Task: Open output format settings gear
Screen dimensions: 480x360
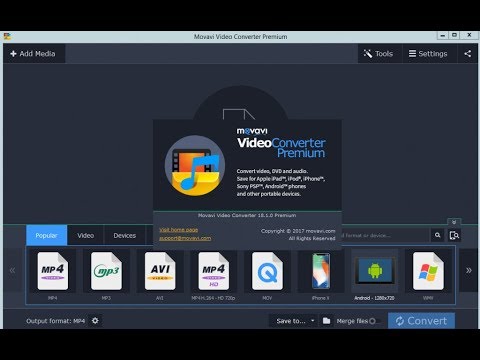Action: tap(95, 321)
